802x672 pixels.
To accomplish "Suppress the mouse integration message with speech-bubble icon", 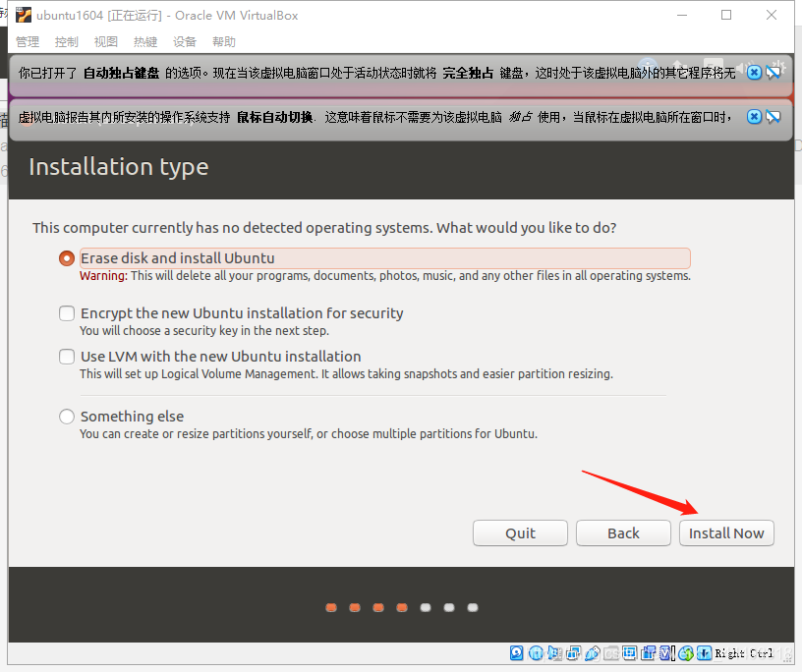I will [x=773, y=117].
